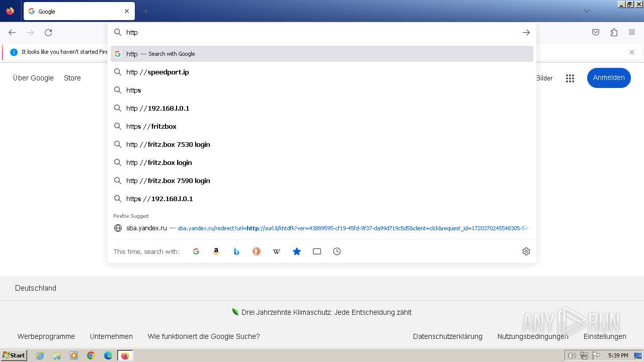
Task: Select suggestion http //speedport.ip
Action: pyautogui.click(x=322, y=72)
